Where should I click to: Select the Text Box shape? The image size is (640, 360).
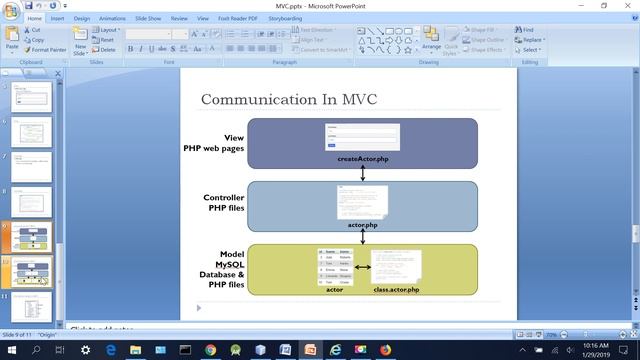(361, 31)
